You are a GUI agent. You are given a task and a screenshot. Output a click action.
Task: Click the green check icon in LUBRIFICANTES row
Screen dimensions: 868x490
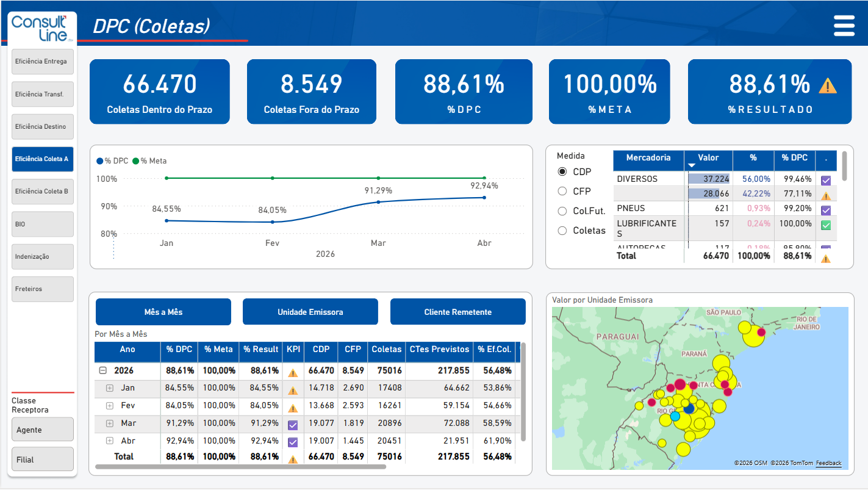pos(826,225)
